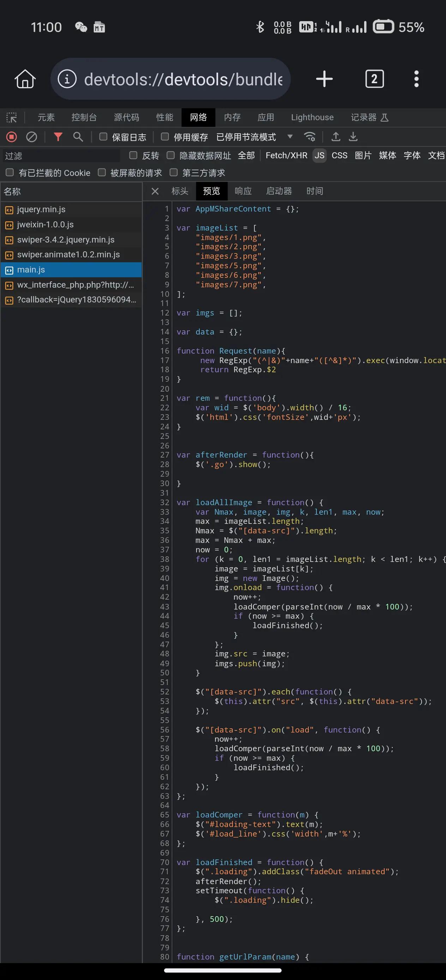Image resolution: width=446 pixels, height=980 pixels.
Task: Import HAR file with upload icon
Action: pyautogui.click(x=336, y=136)
